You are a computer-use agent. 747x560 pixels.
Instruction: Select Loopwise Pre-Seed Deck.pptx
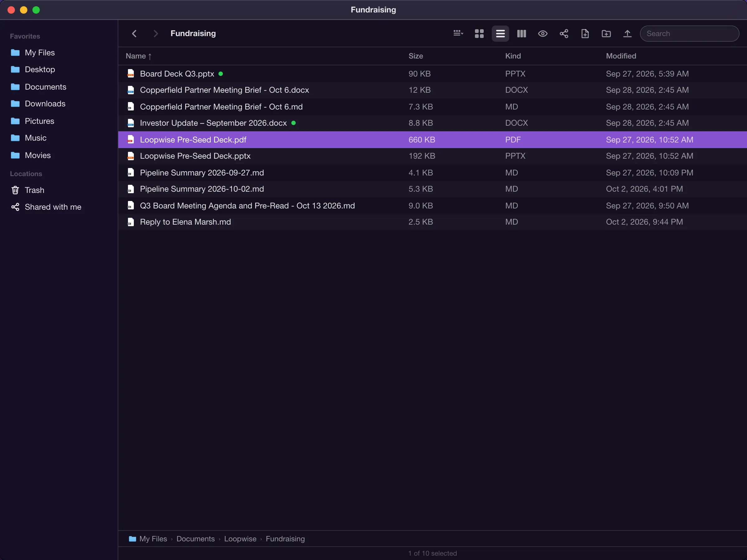pos(432,156)
